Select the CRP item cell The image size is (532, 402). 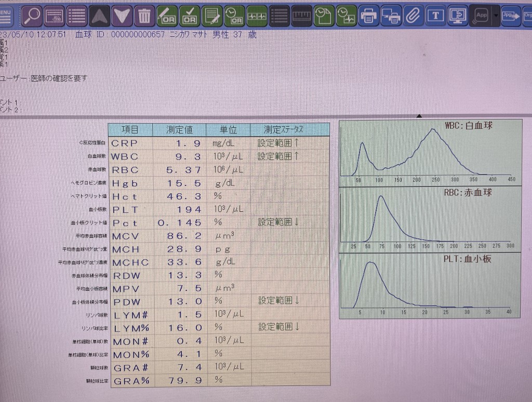(x=131, y=143)
